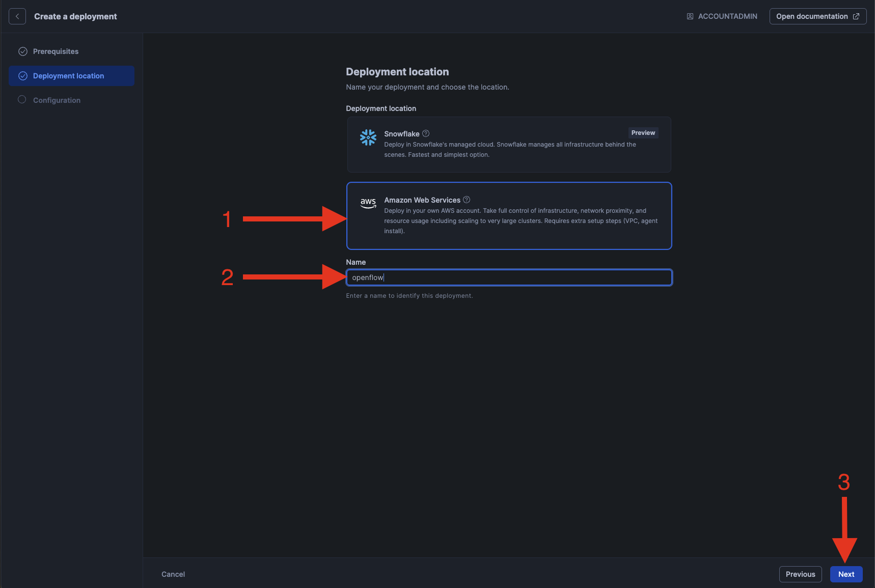Image resolution: width=875 pixels, height=588 pixels.
Task: Click the Name input field
Action: (509, 277)
